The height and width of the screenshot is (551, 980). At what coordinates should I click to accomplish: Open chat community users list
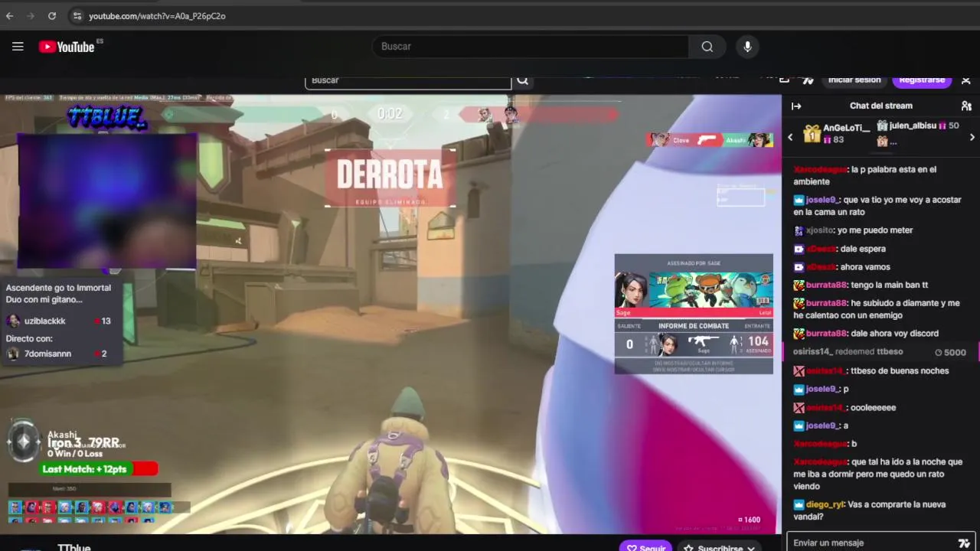coord(966,106)
